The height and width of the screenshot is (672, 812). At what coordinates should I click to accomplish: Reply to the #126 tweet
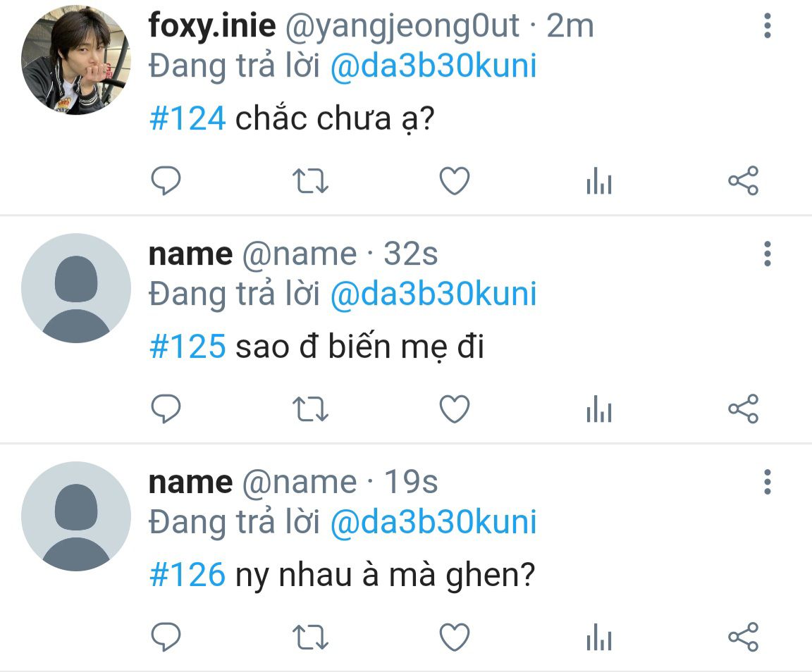click(x=166, y=637)
